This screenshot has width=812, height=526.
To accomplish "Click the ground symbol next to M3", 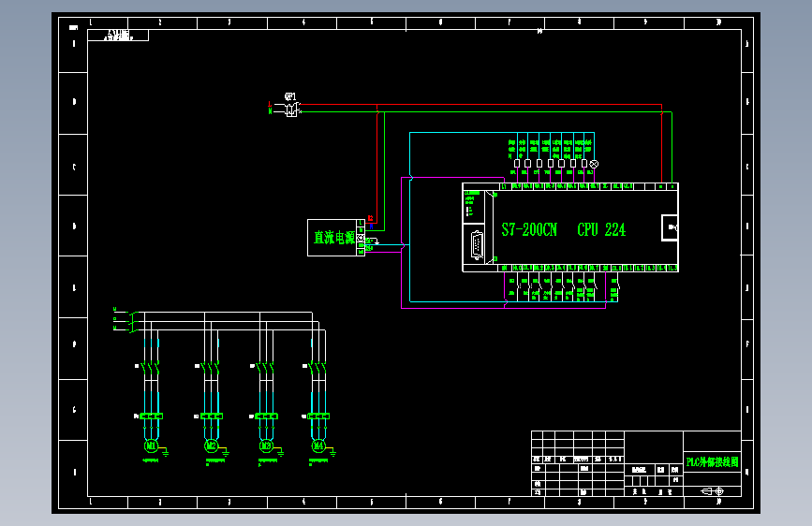I will pos(280,453).
